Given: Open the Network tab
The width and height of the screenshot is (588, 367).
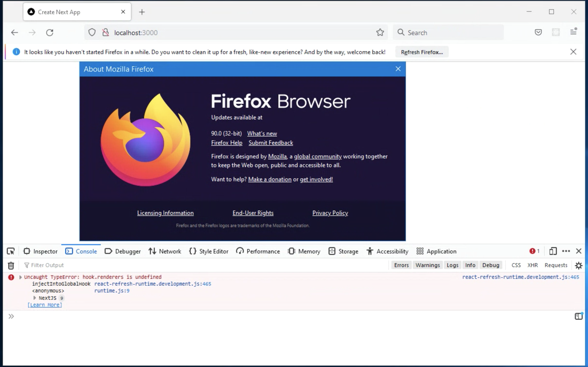Looking at the screenshot, I should (165, 251).
